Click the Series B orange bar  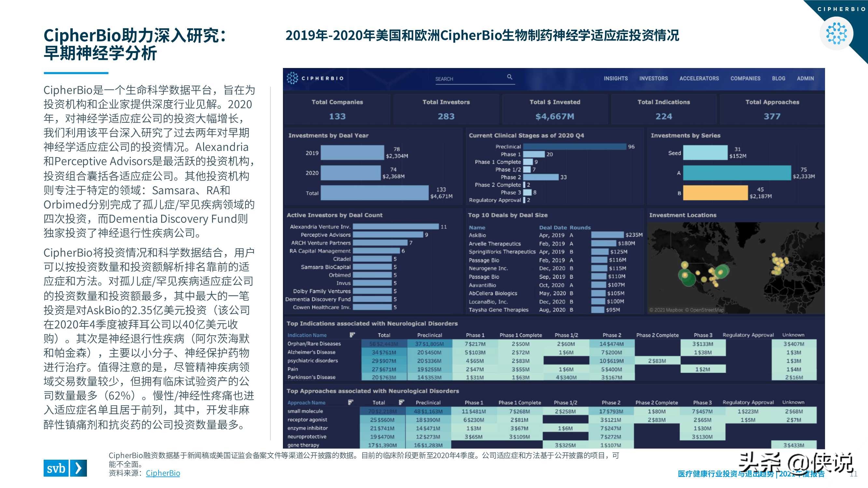(715, 193)
